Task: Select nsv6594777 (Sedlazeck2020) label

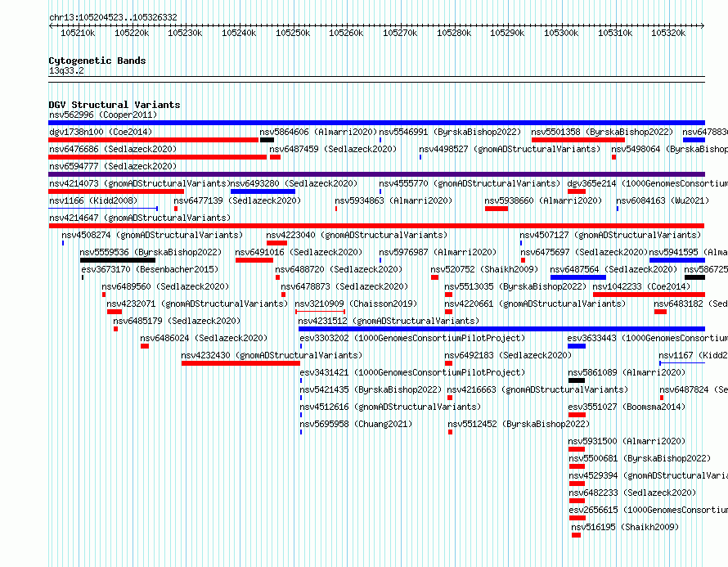Action: pyautogui.click(x=113, y=166)
